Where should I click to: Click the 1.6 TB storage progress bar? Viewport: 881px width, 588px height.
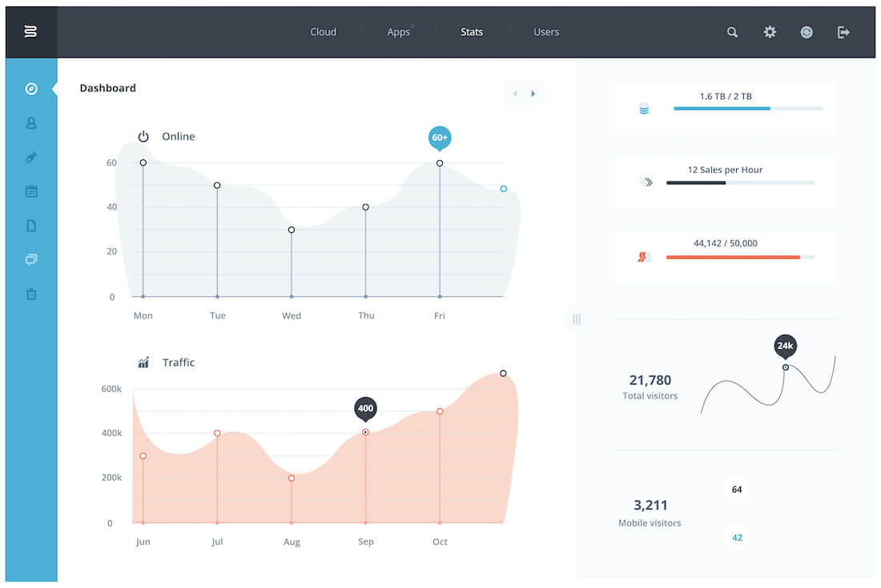pyautogui.click(x=748, y=108)
